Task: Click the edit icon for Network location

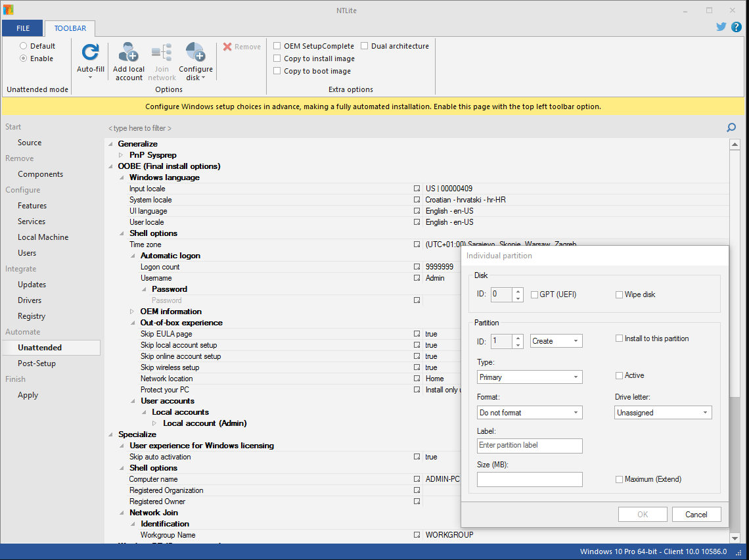Action: pos(417,379)
